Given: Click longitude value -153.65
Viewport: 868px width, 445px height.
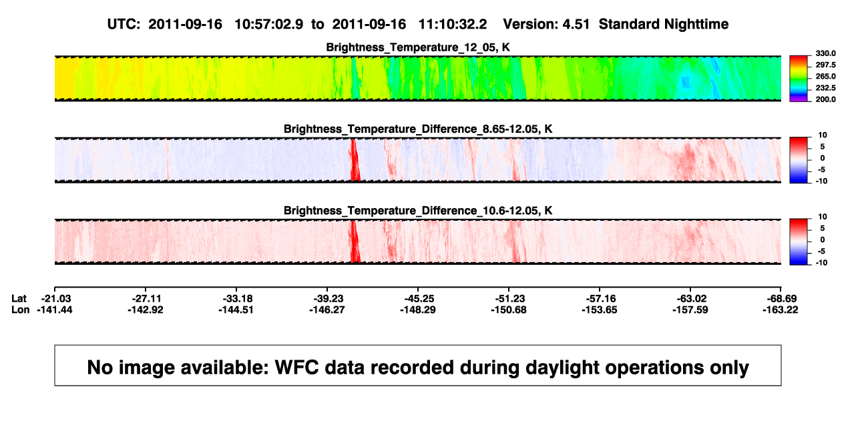Looking at the screenshot, I should [600, 310].
